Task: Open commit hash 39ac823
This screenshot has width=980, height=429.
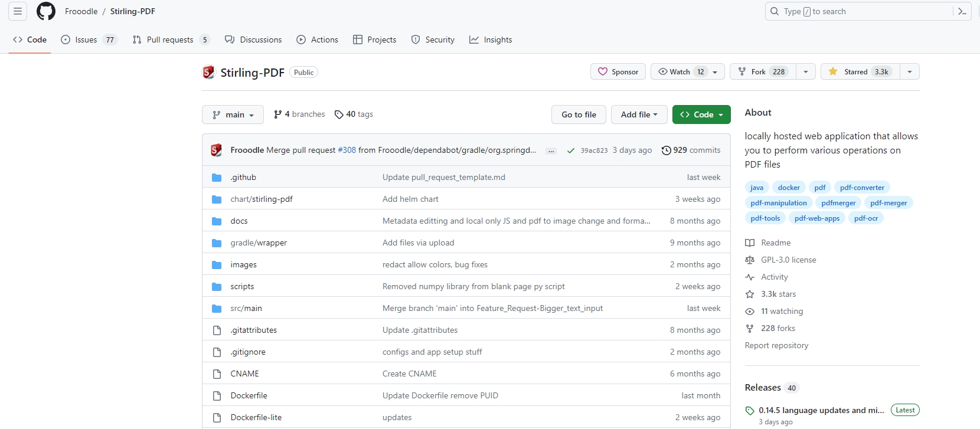Action: coord(594,150)
